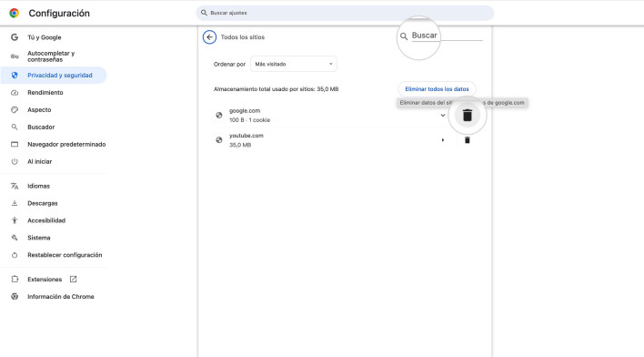644x357 pixels.
Task: Open Accesibilidad settings
Action: click(46, 220)
